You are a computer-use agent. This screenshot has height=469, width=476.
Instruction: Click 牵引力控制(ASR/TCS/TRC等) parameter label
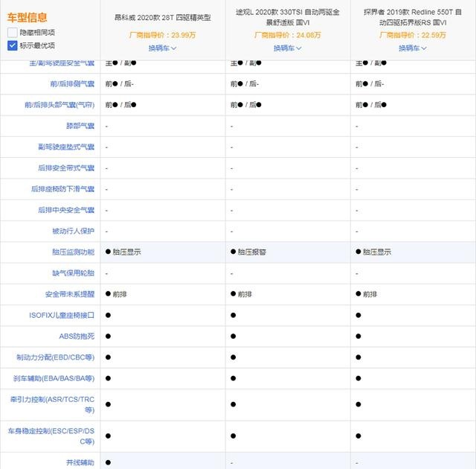[52, 404]
